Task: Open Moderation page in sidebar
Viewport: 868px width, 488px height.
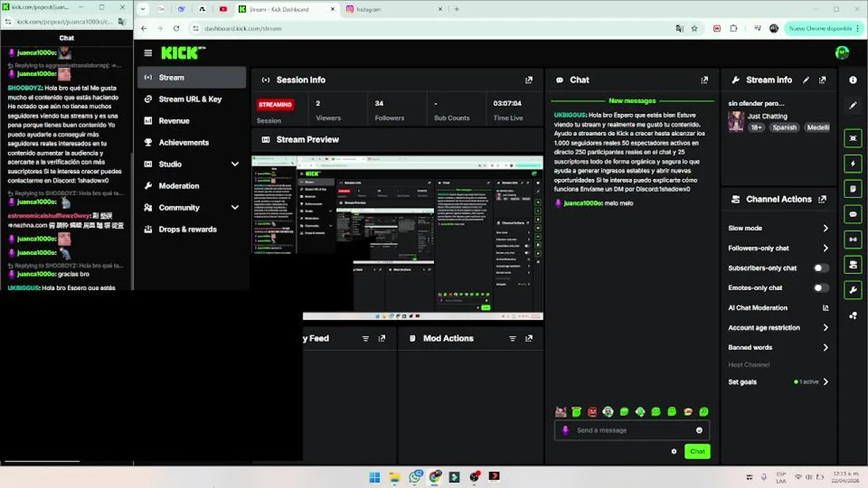Action: tap(192, 186)
